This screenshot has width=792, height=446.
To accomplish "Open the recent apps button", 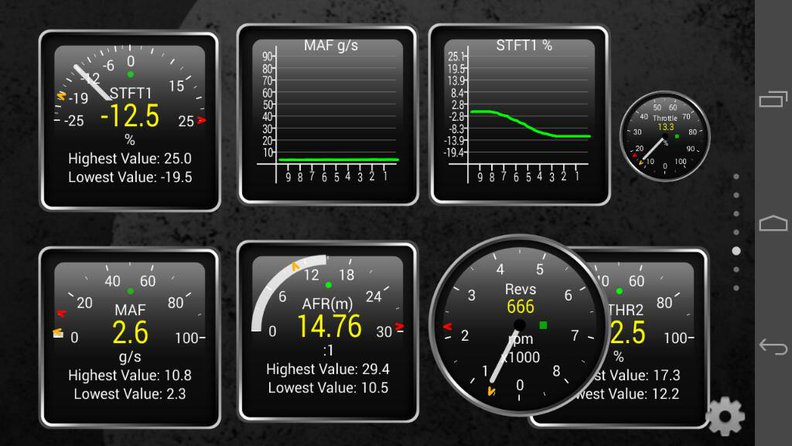I will click(773, 98).
